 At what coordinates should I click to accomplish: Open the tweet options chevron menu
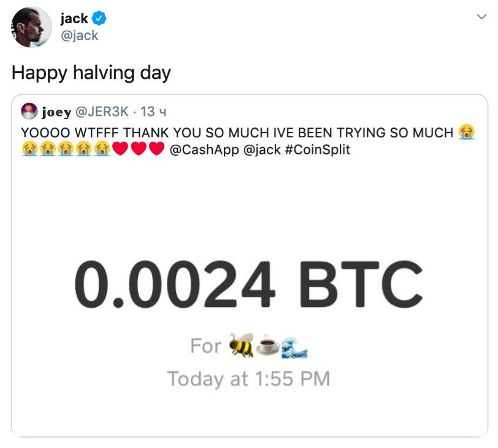point(481,18)
